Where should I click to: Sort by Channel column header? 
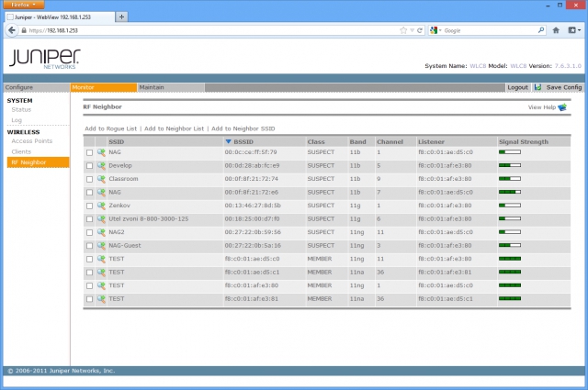click(x=390, y=141)
